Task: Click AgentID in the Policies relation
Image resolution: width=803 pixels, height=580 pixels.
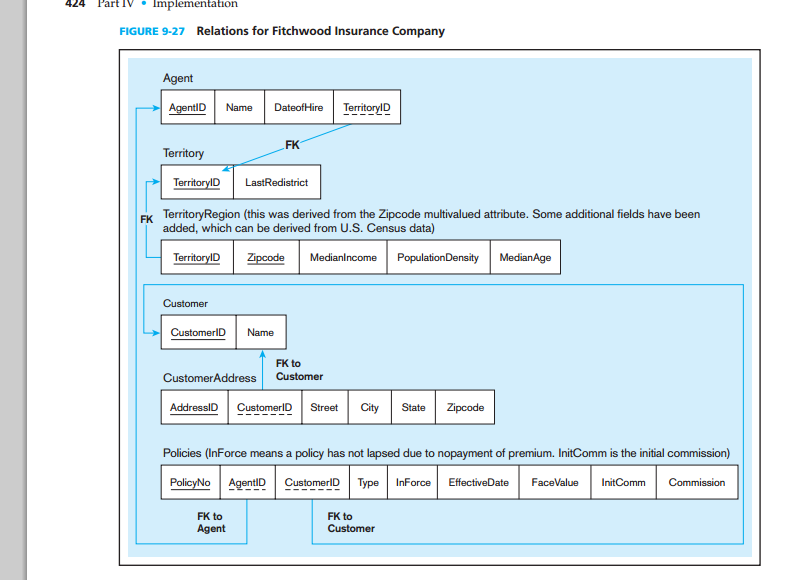Action: (x=248, y=482)
